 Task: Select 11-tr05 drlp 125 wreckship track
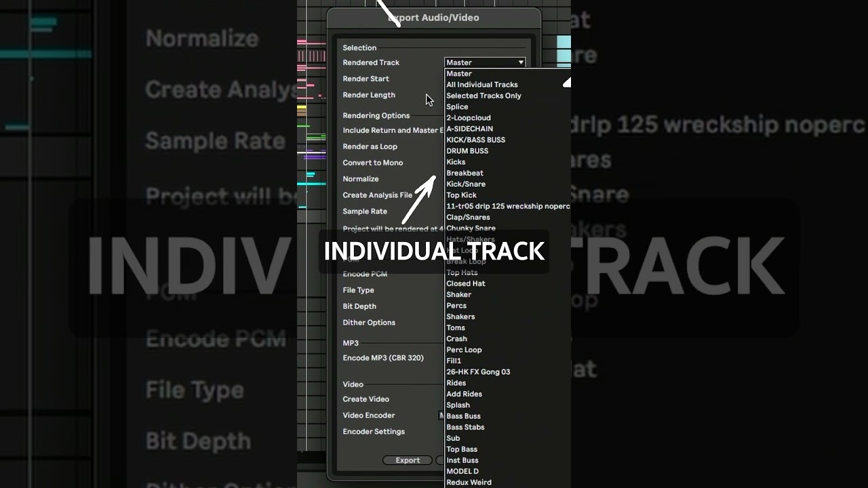pyautogui.click(x=508, y=206)
